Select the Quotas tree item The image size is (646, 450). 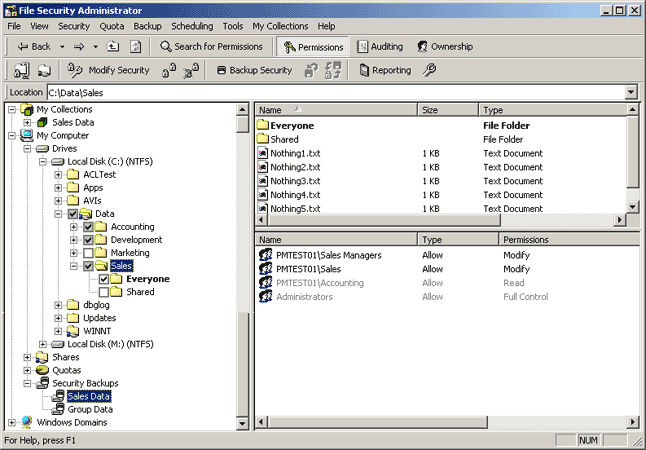[66, 370]
